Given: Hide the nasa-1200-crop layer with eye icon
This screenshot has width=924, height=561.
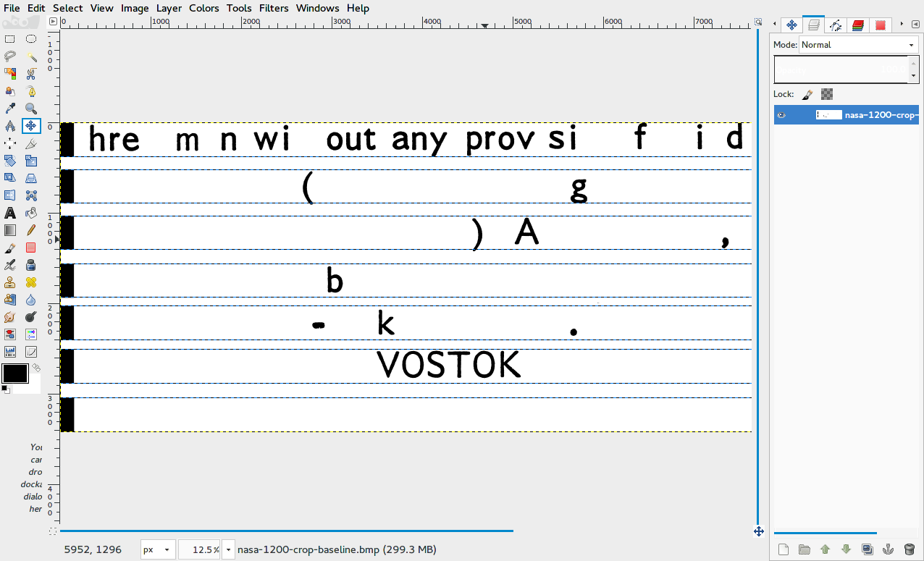Looking at the screenshot, I should point(781,114).
